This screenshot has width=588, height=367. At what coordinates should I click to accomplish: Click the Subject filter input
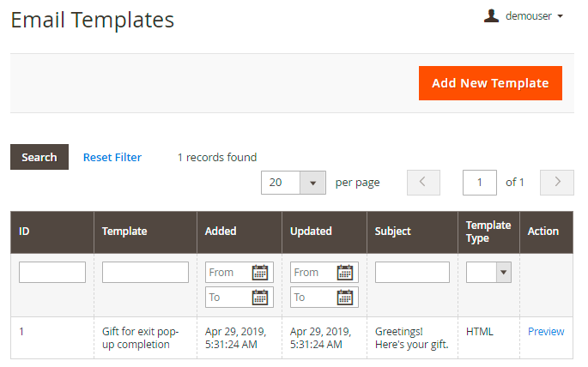(x=412, y=273)
